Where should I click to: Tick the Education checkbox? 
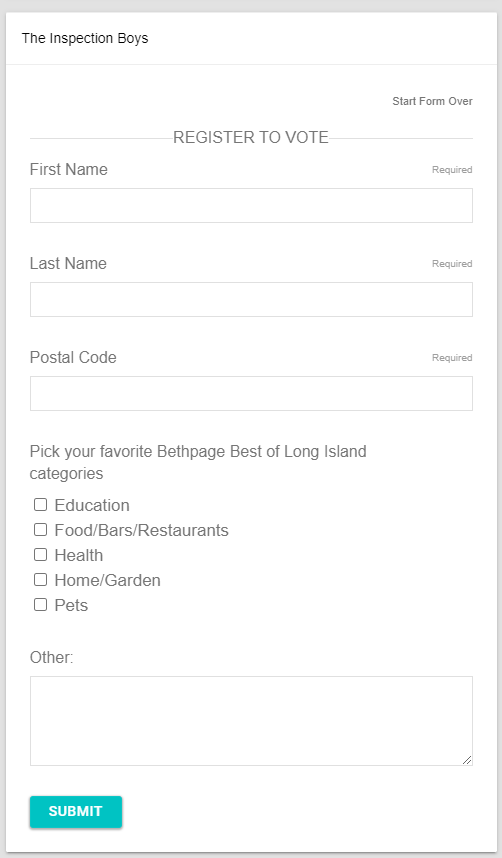pyautogui.click(x=41, y=505)
